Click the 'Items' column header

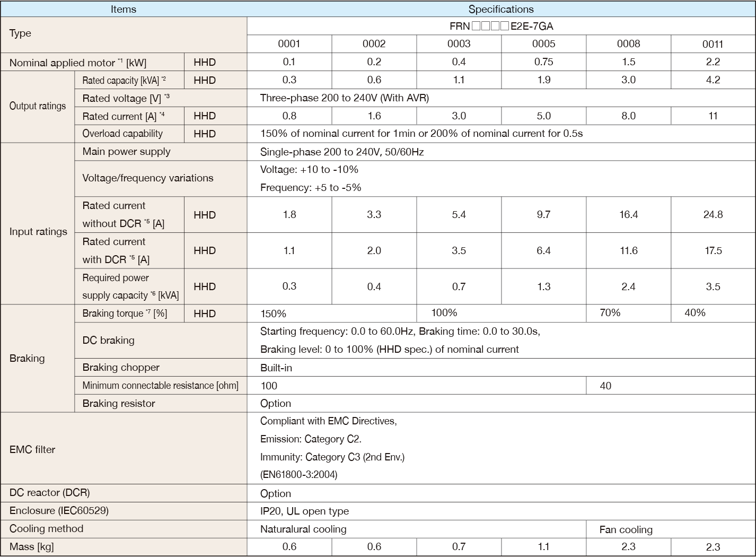pos(124,9)
